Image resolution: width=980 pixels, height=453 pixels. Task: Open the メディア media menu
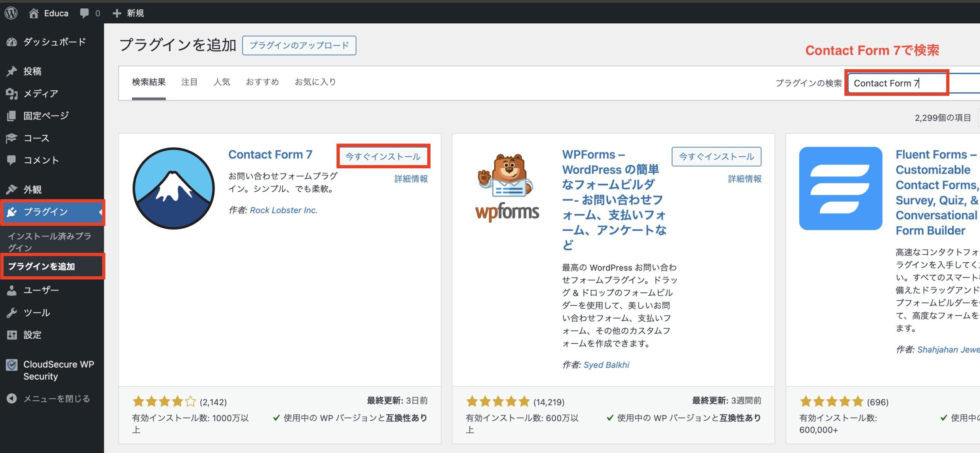point(41,93)
